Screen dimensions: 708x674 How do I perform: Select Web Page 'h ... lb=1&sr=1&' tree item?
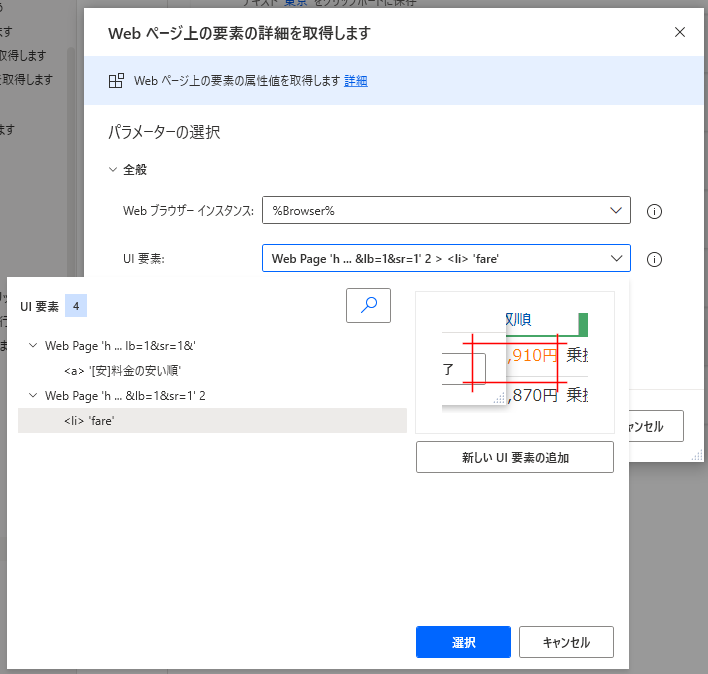(120, 346)
